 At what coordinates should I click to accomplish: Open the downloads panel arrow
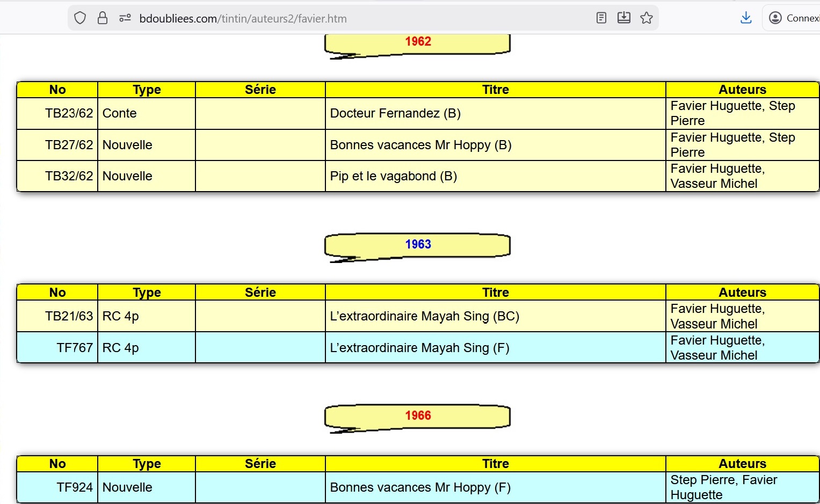746,18
